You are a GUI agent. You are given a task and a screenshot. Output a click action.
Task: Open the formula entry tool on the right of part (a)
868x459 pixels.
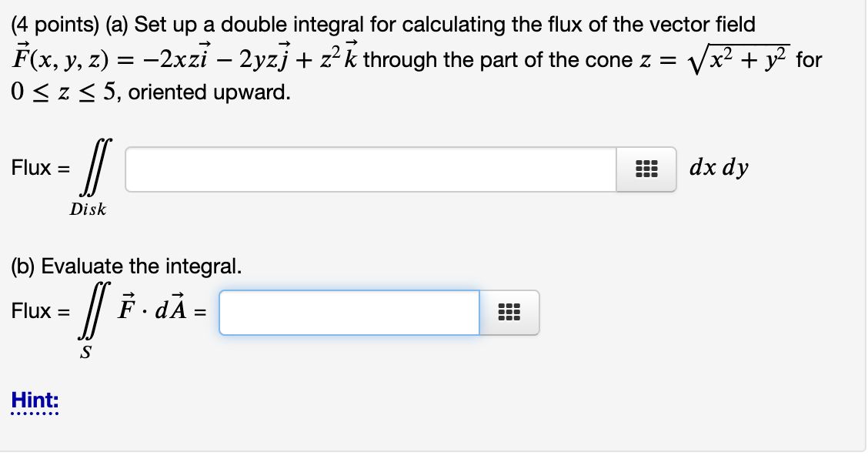[646, 169]
